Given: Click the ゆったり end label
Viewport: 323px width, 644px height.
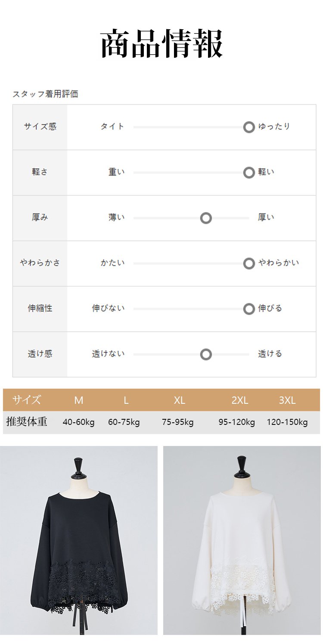Looking at the screenshot, I should tap(274, 127).
